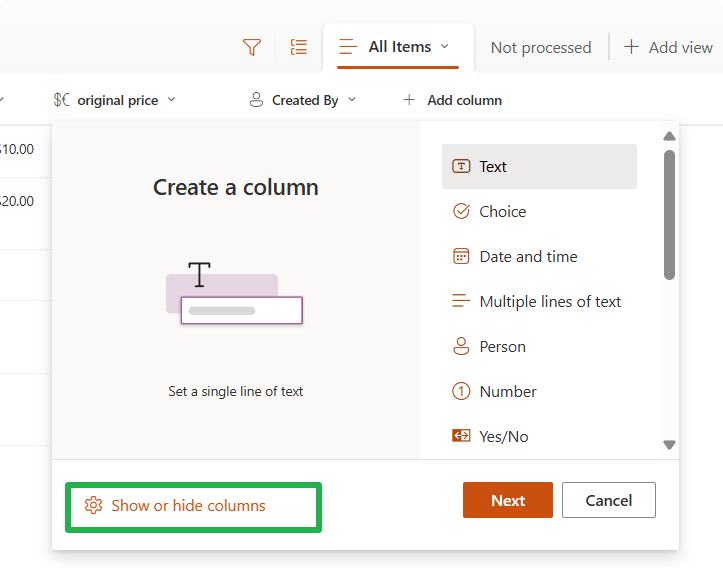This screenshot has width=723, height=568.
Task: Click the Person column type icon
Action: pos(461,346)
